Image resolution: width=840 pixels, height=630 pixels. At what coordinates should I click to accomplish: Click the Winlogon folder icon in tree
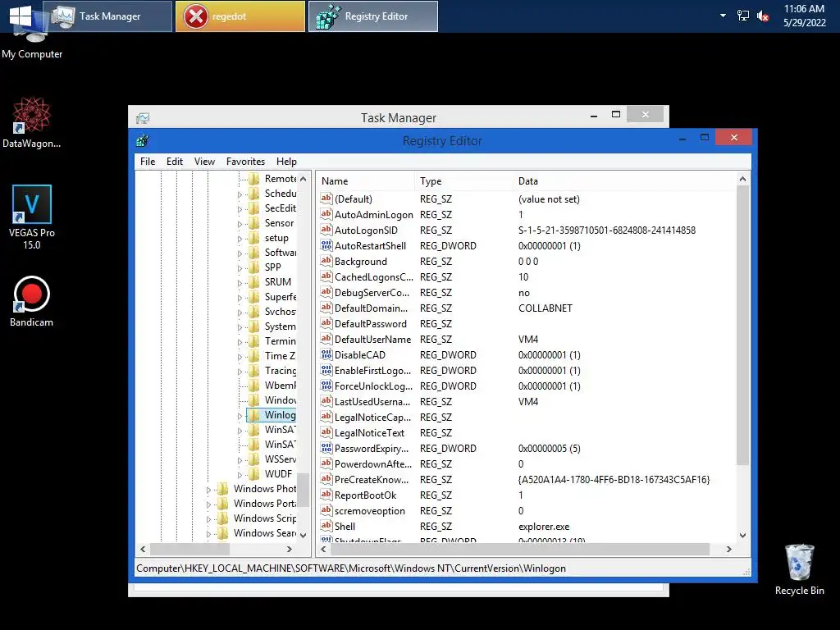point(254,414)
